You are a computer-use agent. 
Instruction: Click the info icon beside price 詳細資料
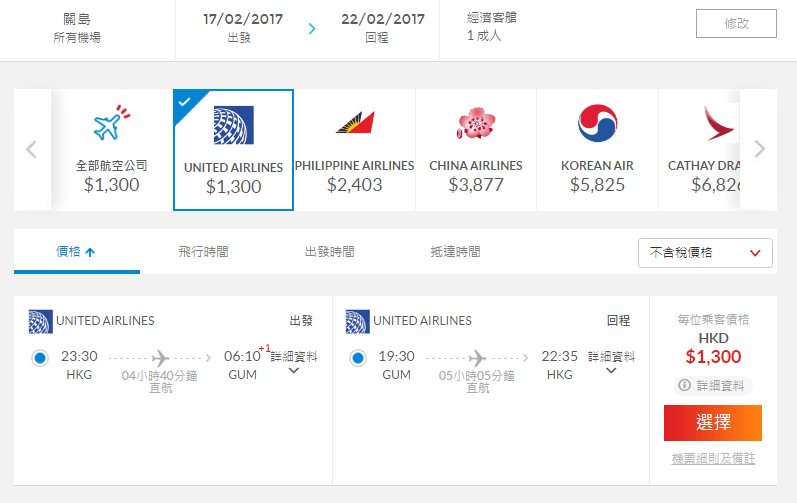point(685,385)
